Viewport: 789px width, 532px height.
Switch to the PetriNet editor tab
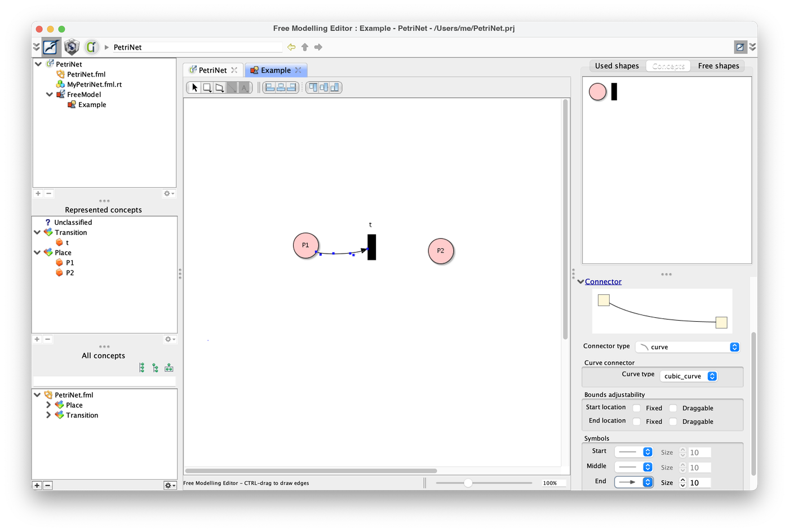coord(213,70)
